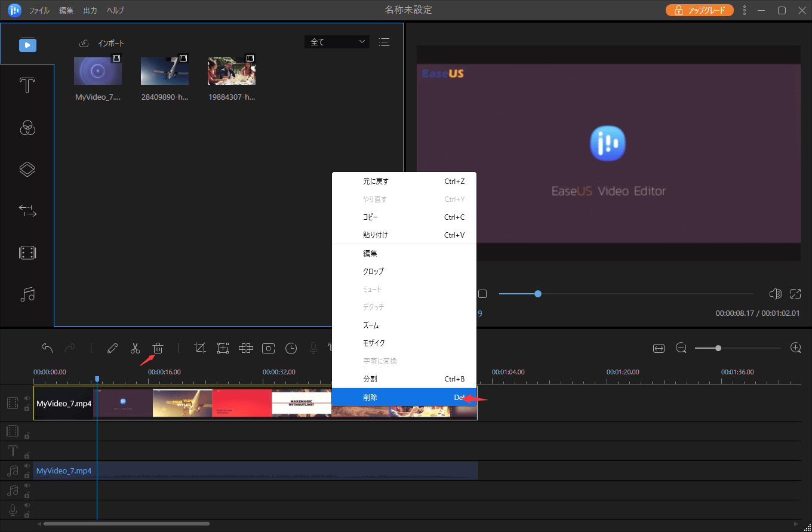Screen dimensions: 812x532
Task: Choose 元に戻す in the context menu
Action: (404, 181)
